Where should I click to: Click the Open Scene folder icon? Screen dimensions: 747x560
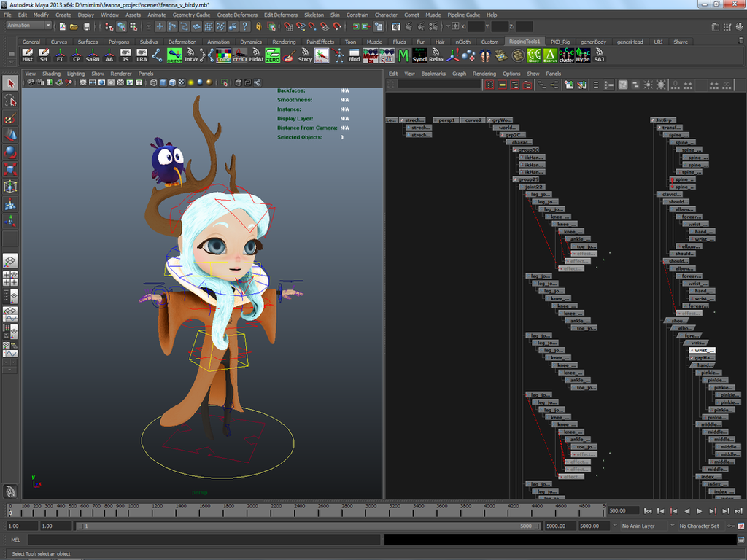tap(74, 27)
